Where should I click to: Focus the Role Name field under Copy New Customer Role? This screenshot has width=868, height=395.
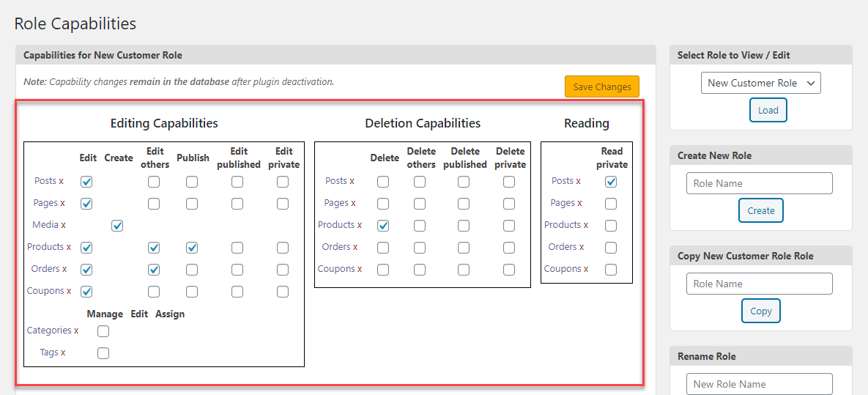[760, 284]
